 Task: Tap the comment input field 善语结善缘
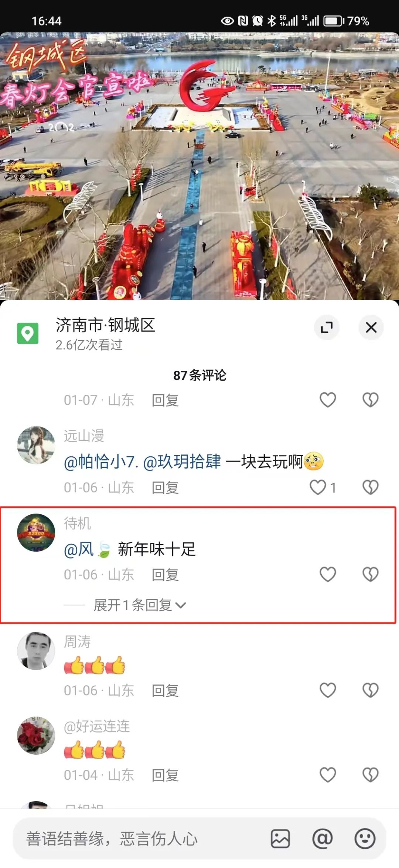pos(140,838)
